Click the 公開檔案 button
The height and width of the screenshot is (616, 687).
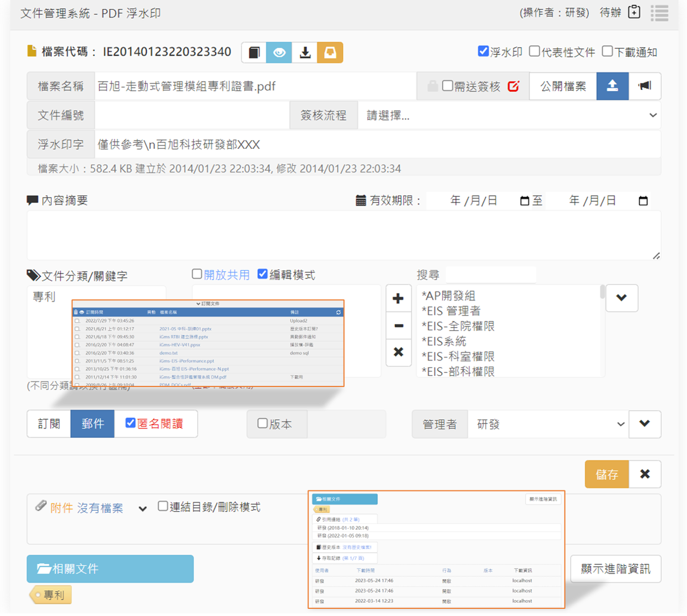click(563, 86)
